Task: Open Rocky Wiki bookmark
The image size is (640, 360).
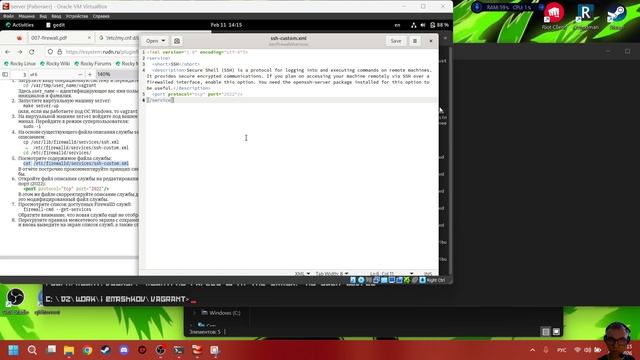Action: [x=55, y=64]
